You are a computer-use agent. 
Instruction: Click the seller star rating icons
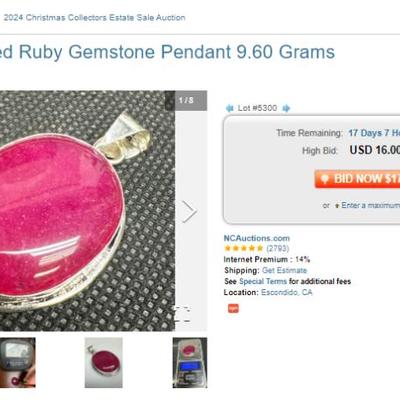244,248
